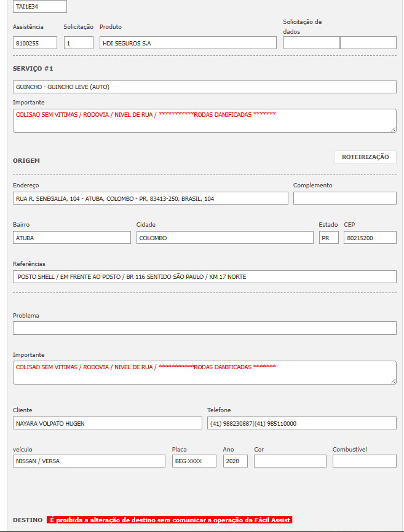This screenshot has width=404, height=532.
Task: Click the Cliente name field
Action: [107, 423]
